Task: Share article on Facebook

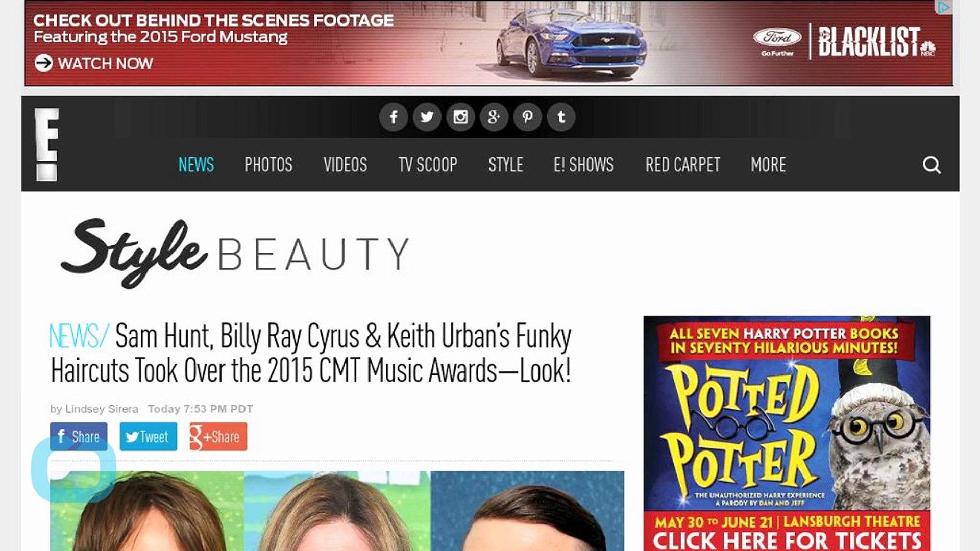Action: [79, 437]
